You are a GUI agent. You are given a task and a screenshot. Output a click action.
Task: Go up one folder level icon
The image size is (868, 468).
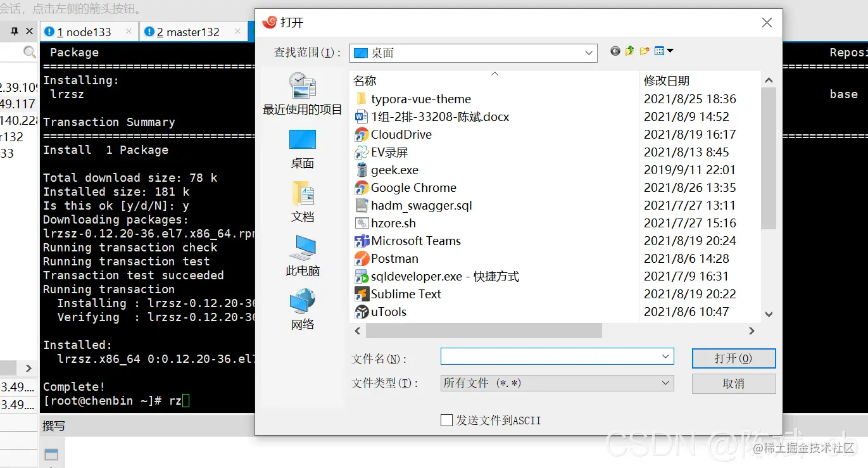pyautogui.click(x=629, y=51)
